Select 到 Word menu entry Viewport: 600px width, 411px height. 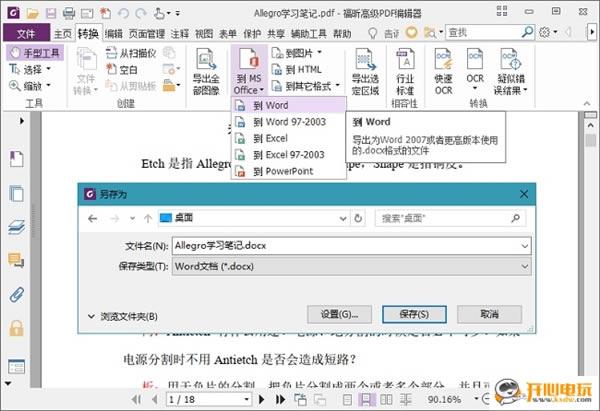pyautogui.click(x=289, y=105)
